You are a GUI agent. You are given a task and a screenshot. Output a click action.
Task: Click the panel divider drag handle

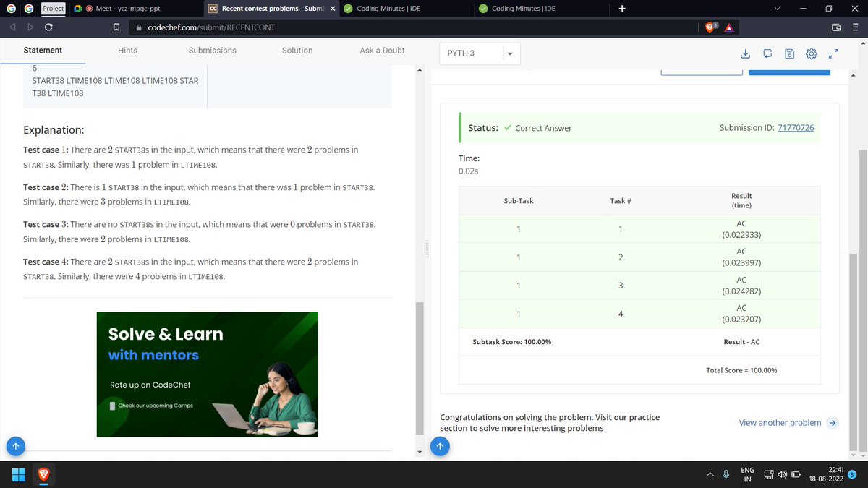tap(427, 249)
